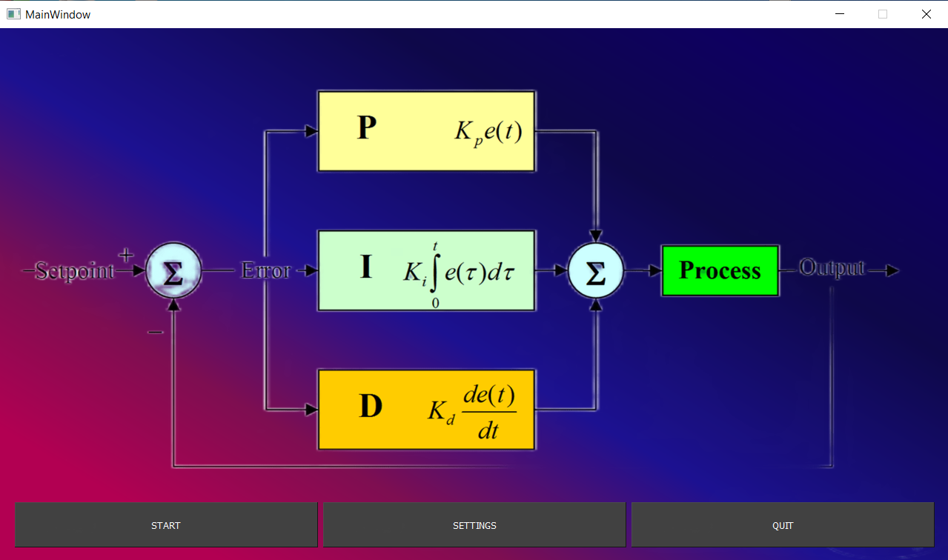
Task: Select the green Process block
Action: (x=719, y=270)
